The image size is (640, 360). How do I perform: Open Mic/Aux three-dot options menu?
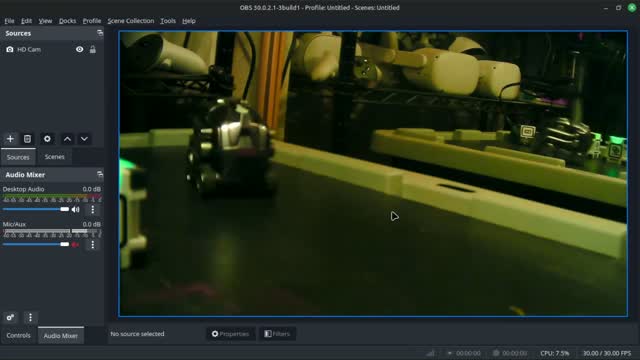click(x=93, y=244)
